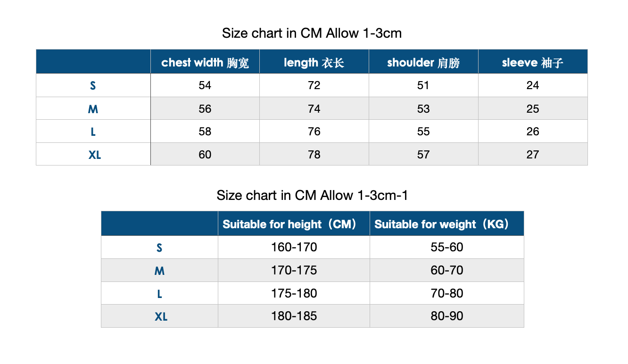Select the length 衣长 column header
The image size is (628, 364).
click(x=314, y=62)
